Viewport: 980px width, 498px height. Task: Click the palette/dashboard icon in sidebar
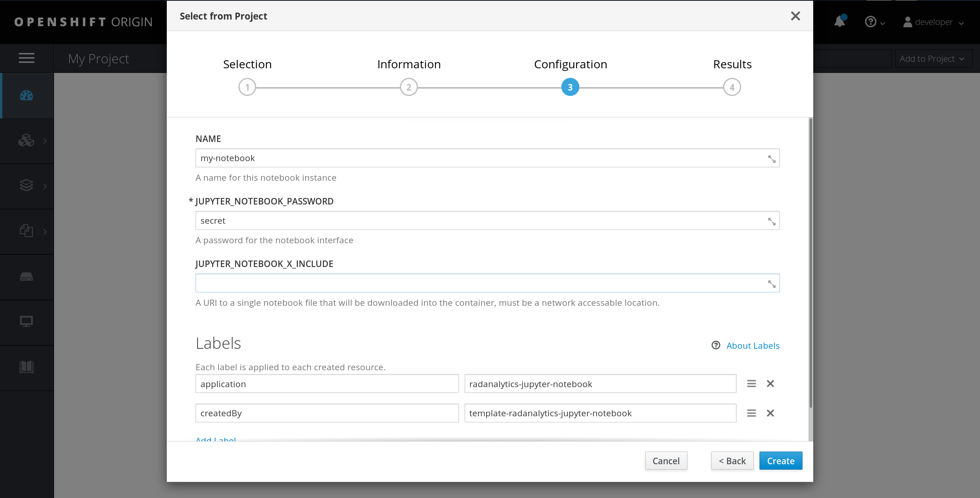tap(25, 96)
